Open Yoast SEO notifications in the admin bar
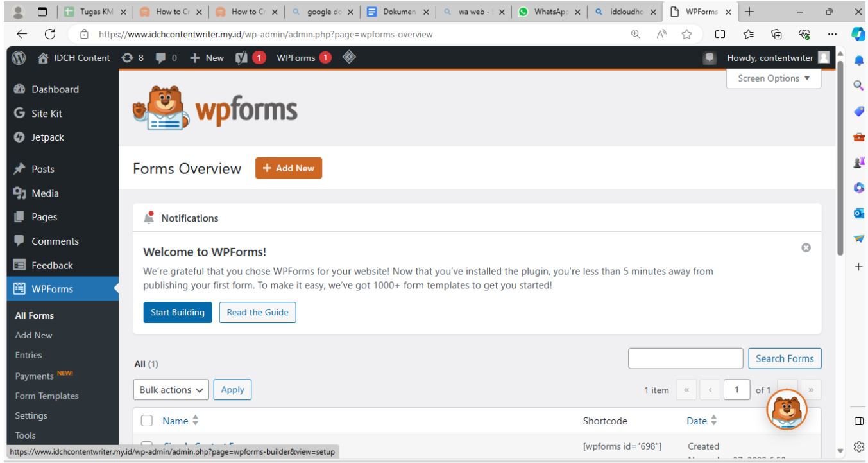This screenshot has width=868, height=463. point(244,57)
